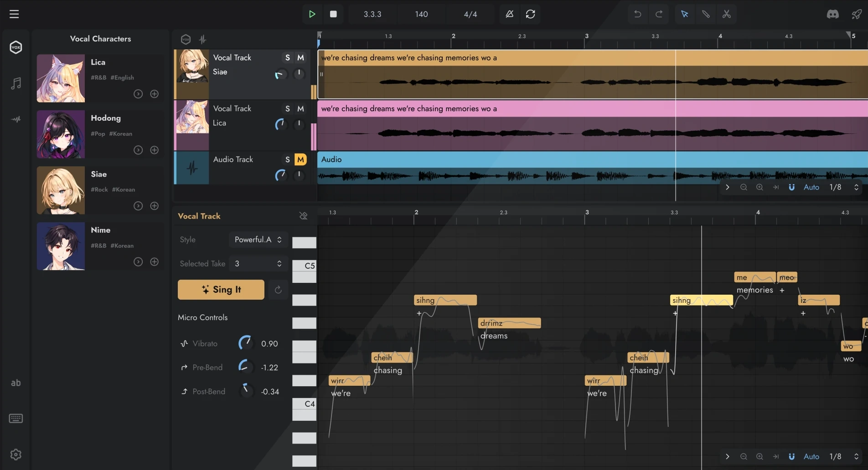Undo the last action
The width and height of the screenshot is (868, 470).
click(638, 14)
